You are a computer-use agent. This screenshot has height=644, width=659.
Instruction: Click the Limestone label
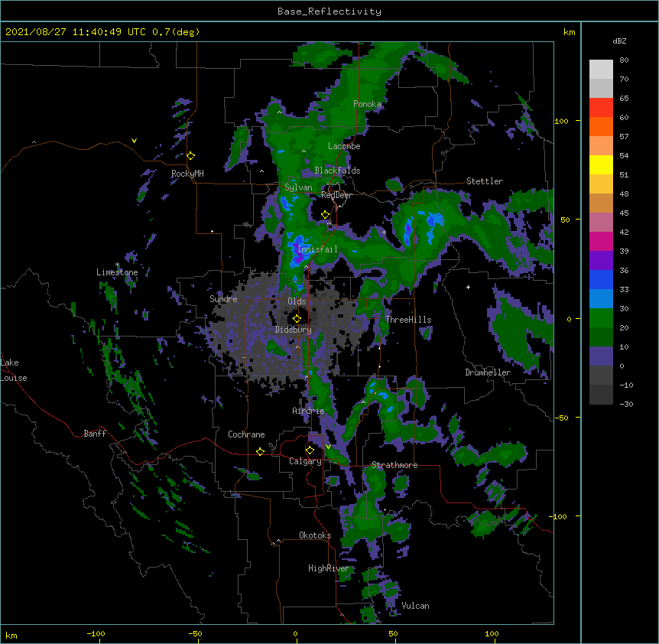[117, 272]
